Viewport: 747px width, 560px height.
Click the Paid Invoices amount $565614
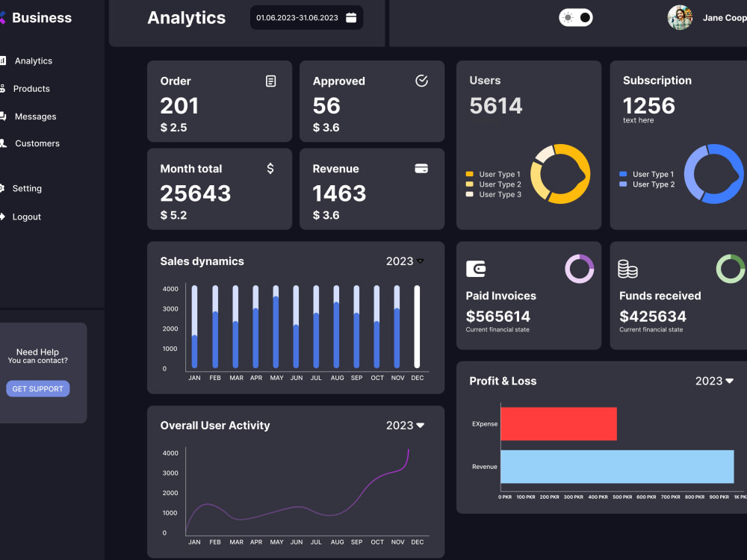click(x=498, y=316)
